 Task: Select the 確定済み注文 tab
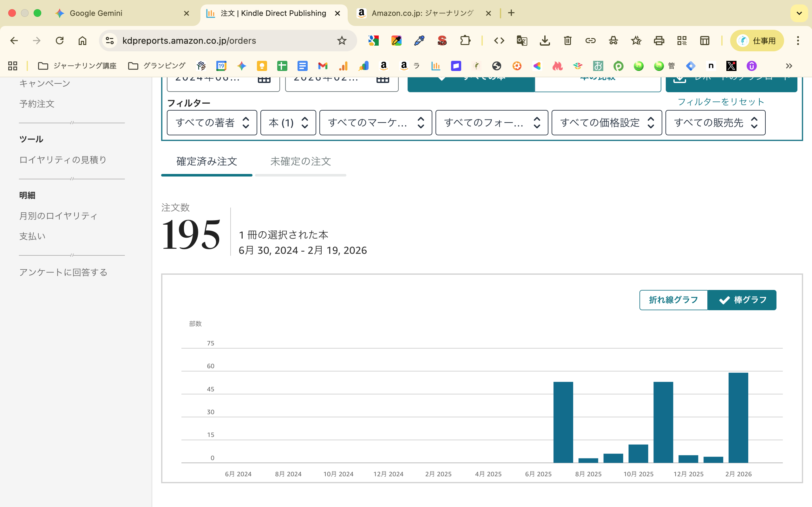[x=207, y=162]
